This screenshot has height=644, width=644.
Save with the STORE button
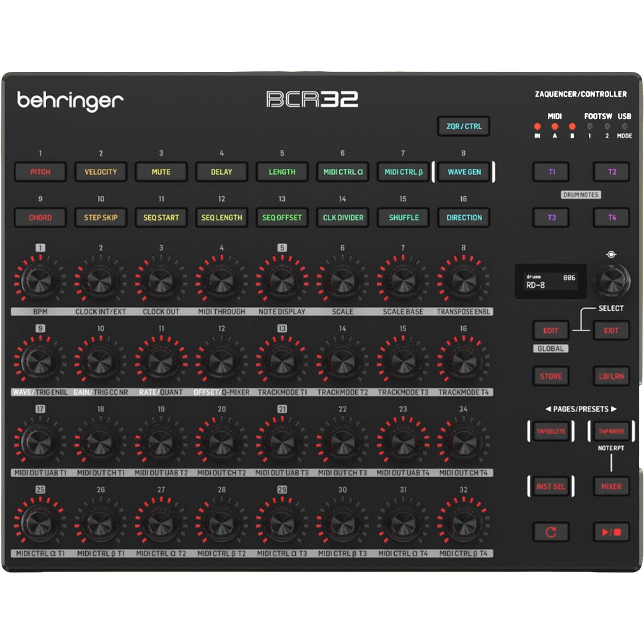tap(551, 376)
